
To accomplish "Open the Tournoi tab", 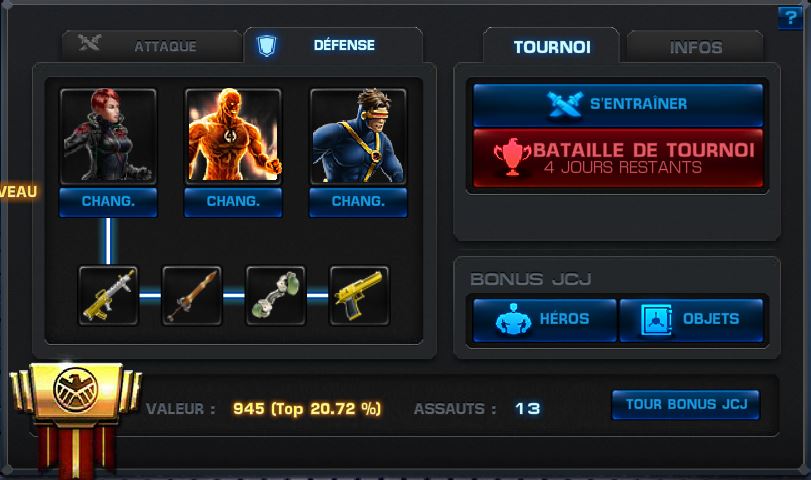I will click(551, 47).
